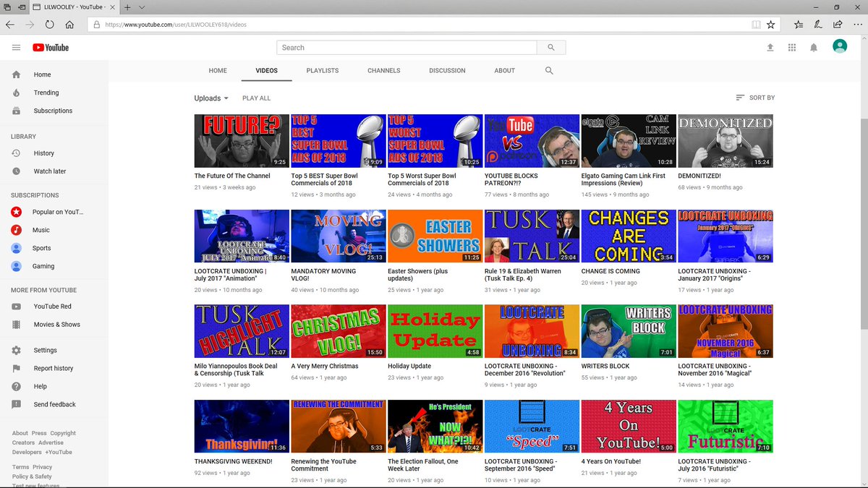Open the ABOUT tab
Screen dimensions: 868x488
(x=505, y=71)
